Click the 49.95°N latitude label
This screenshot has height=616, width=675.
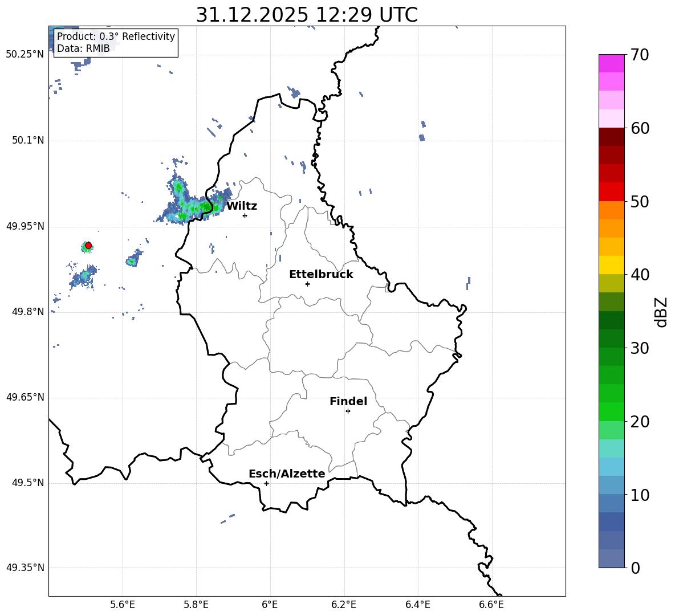(25, 226)
